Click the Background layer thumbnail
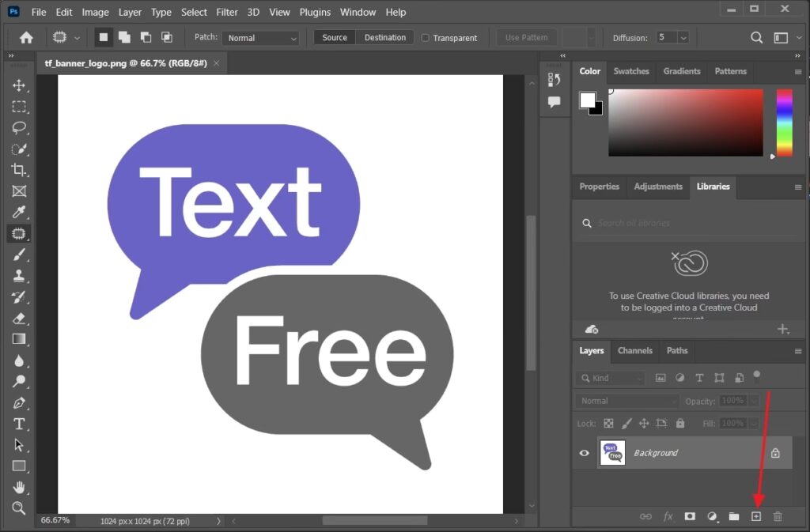 tap(612, 453)
